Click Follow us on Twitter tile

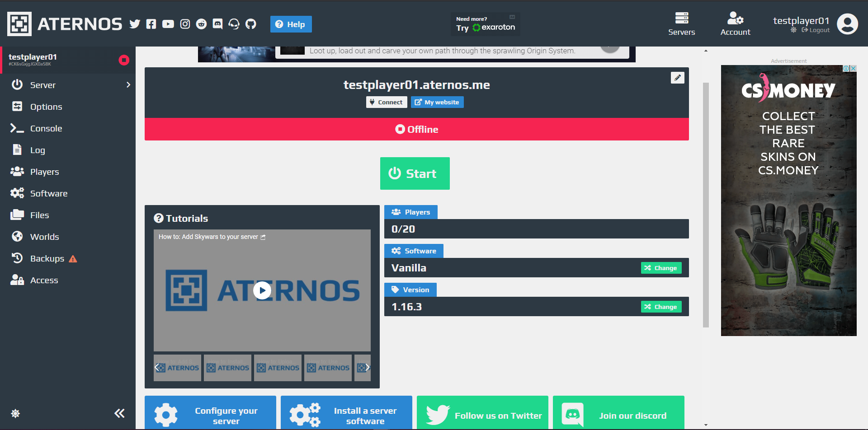coord(482,413)
